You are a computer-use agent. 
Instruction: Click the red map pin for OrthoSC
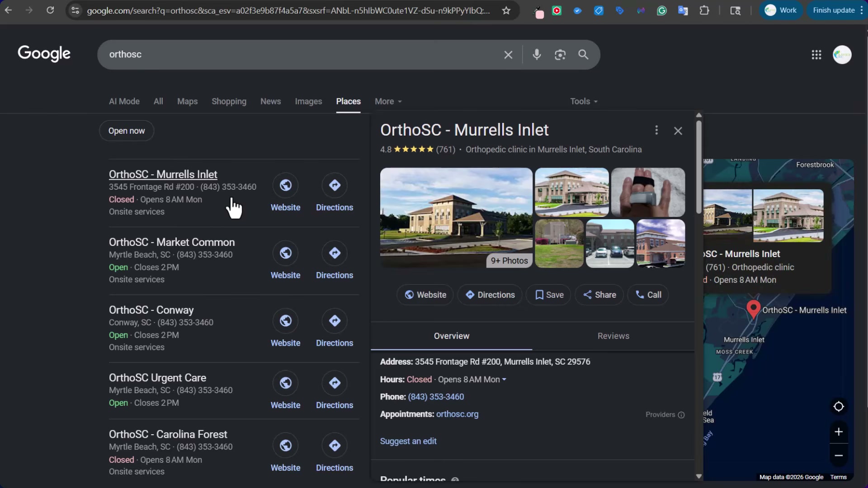click(753, 309)
